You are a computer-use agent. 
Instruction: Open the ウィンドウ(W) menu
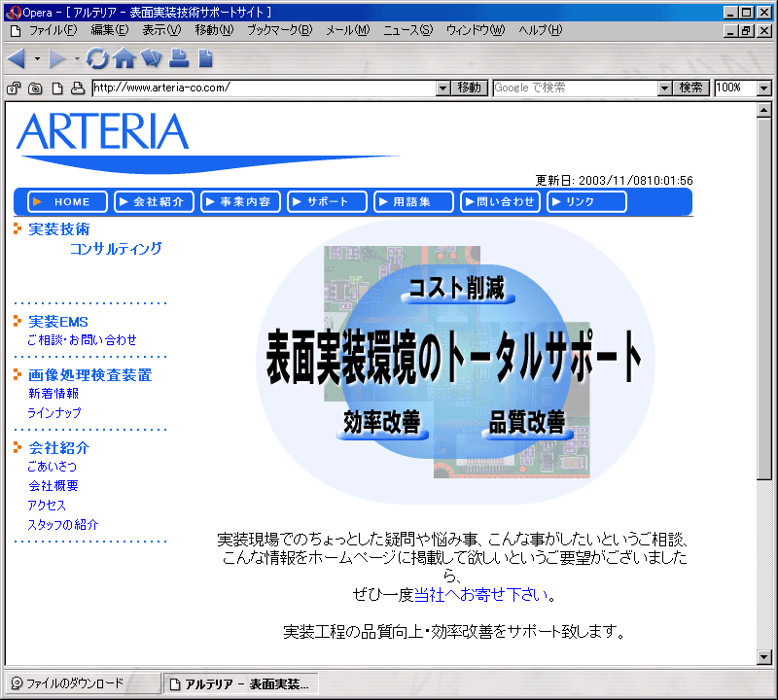pyautogui.click(x=476, y=30)
